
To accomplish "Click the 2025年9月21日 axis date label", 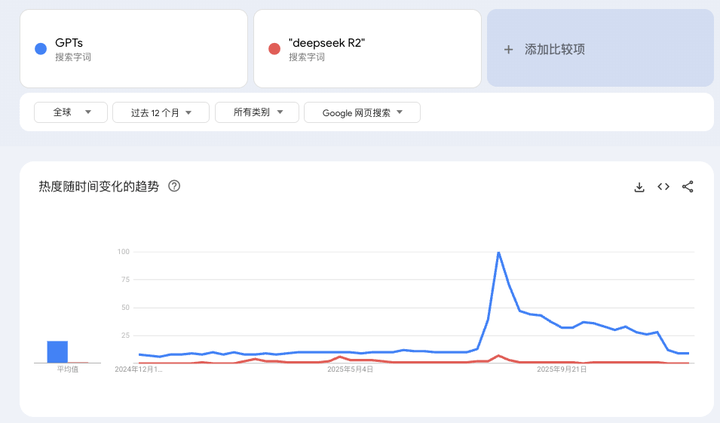I will (x=561, y=369).
